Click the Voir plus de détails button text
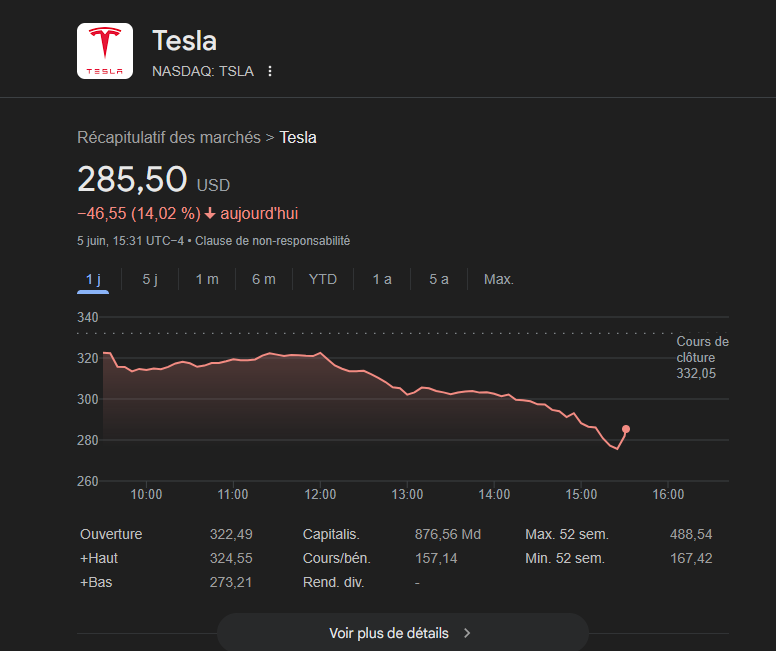 (x=389, y=633)
